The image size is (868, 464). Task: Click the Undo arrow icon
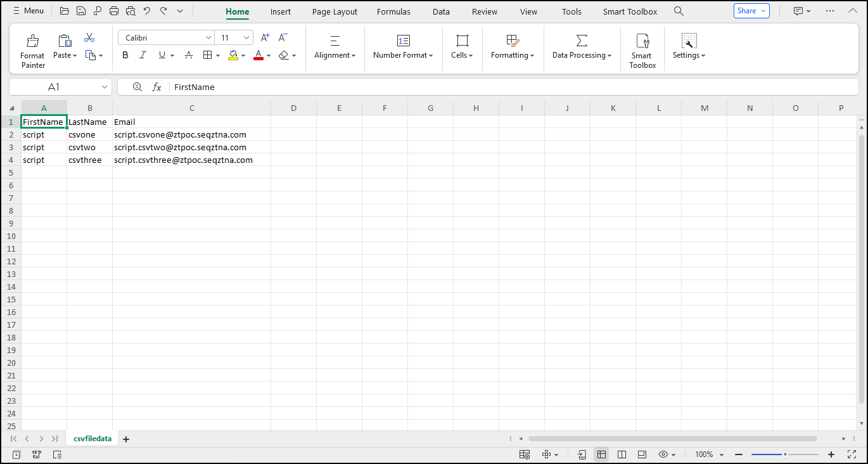(147, 11)
